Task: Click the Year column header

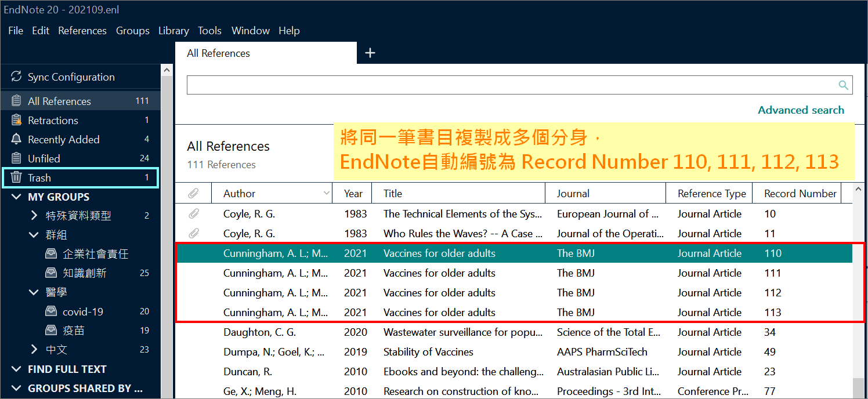Action: click(x=353, y=193)
